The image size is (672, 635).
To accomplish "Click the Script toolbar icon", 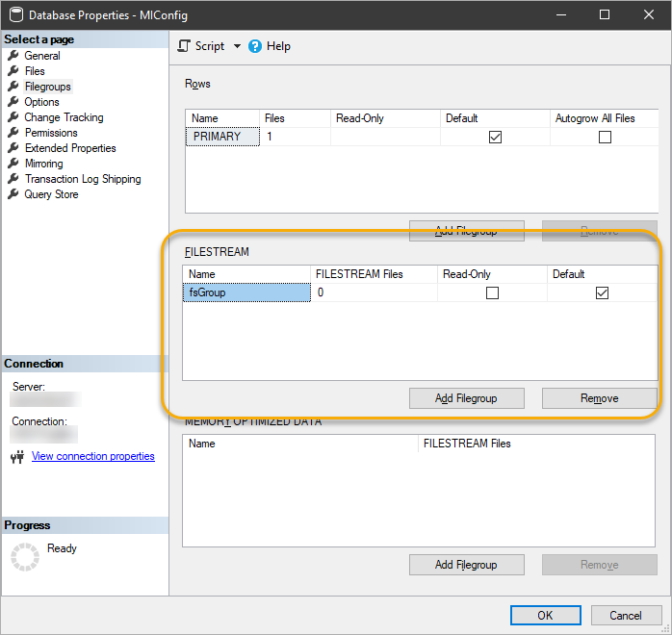I will (x=185, y=46).
